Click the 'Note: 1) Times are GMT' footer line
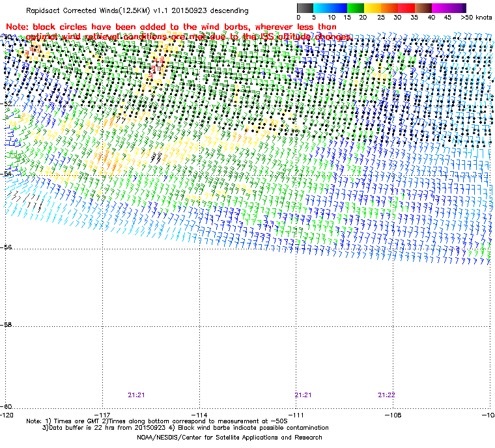The height and width of the screenshot is (448, 495). [x=157, y=421]
